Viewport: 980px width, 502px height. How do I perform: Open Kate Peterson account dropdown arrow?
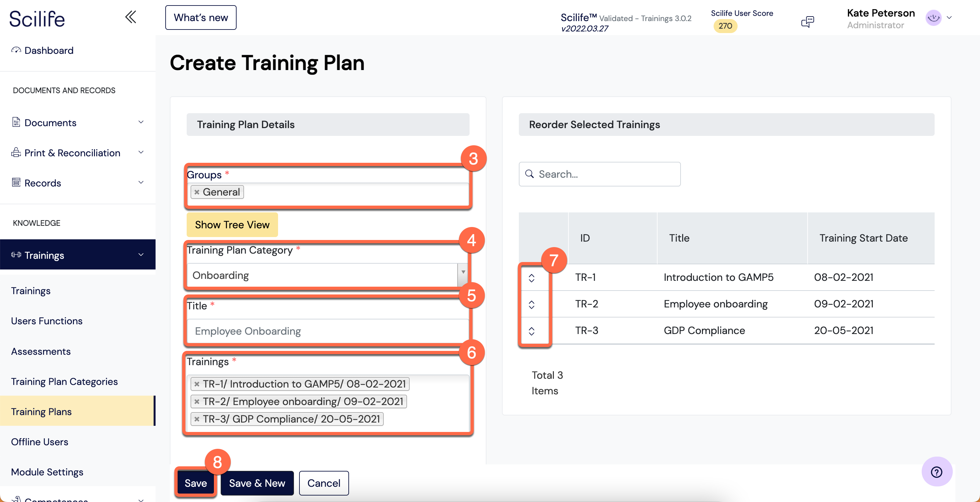click(949, 18)
